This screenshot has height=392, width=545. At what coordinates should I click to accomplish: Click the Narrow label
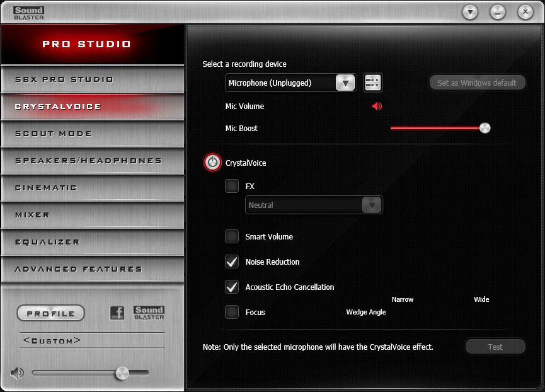[x=403, y=299]
